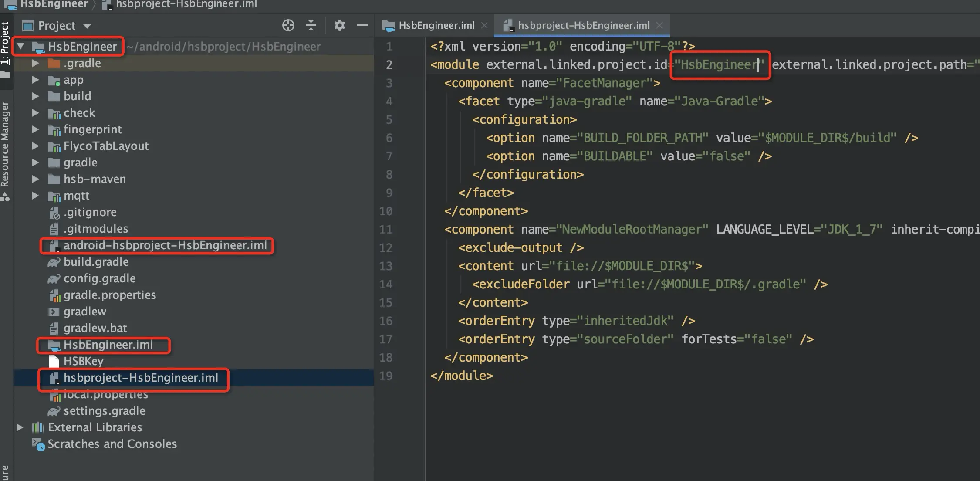Expand the app module folder
The width and height of the screenshot is (980, 481).
[x=36, y=80]
